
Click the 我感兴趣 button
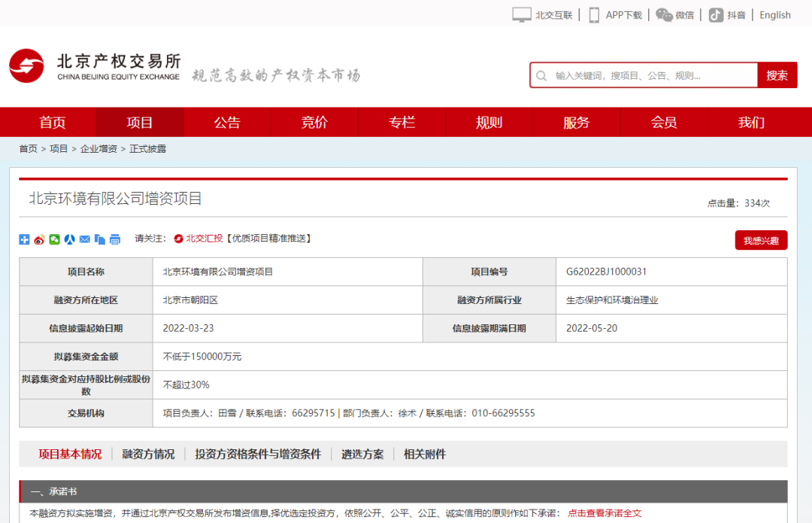click(x=761, y=240)
